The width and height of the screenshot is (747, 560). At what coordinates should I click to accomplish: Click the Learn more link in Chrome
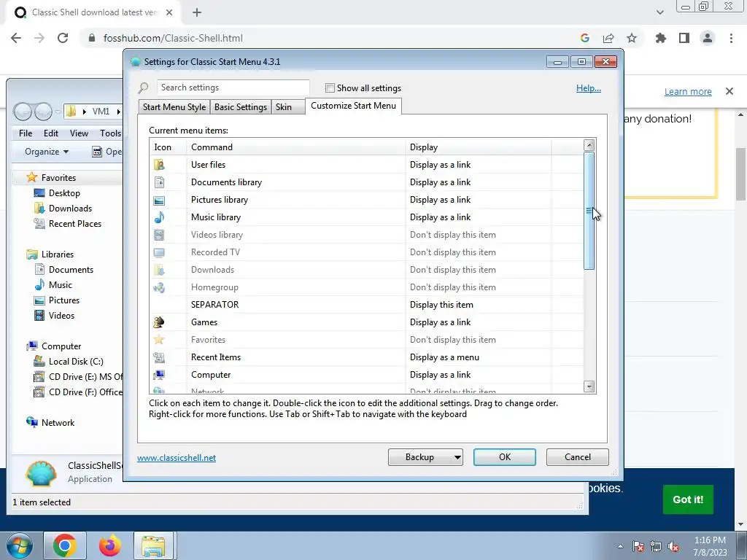tap(688, 91)
